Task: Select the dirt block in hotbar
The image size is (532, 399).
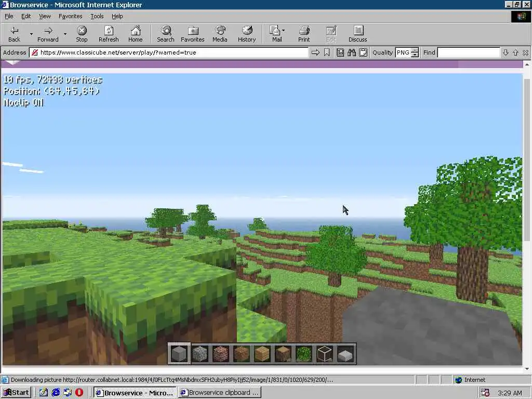Action: coord(242,353)
